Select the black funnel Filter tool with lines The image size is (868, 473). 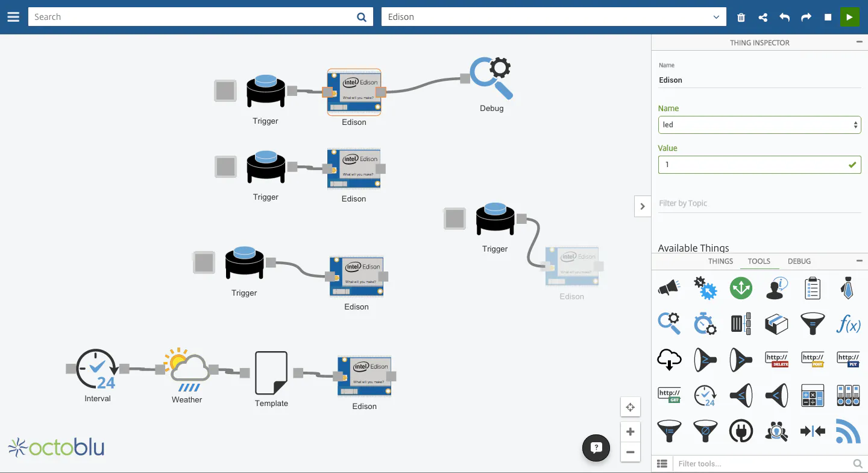coord(813,324)
